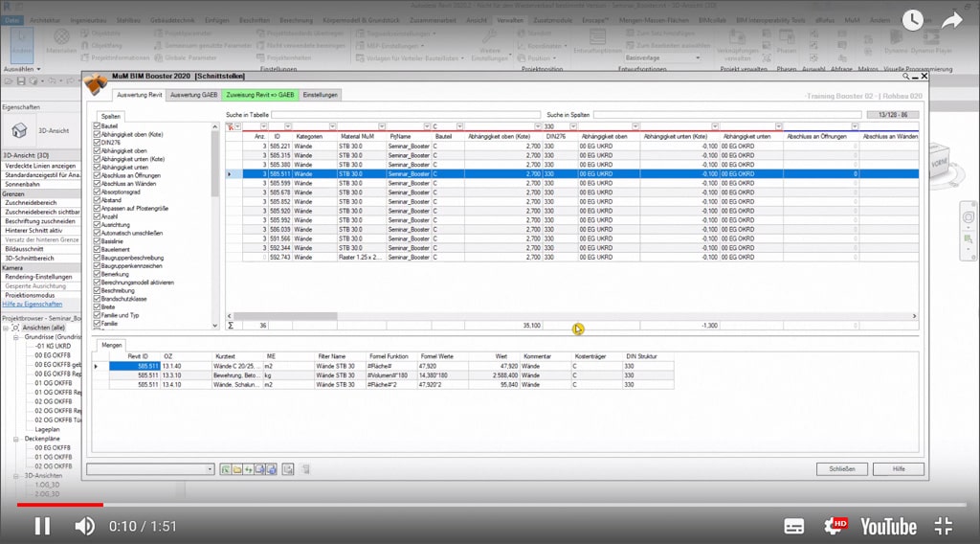The height and width of the screenshot is (544, 980).
Task: Open the combo box dropdown at dialog bottom
Action: point(210,469)
